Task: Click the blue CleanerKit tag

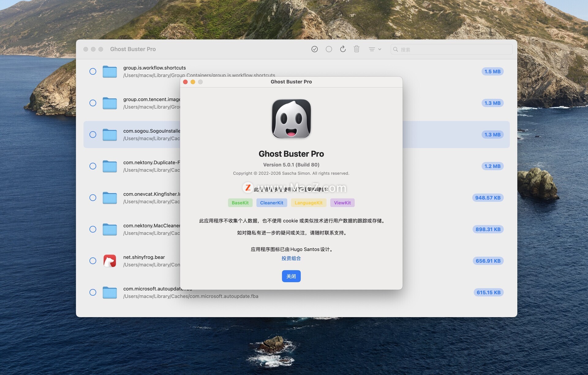Action: point(272,203)
